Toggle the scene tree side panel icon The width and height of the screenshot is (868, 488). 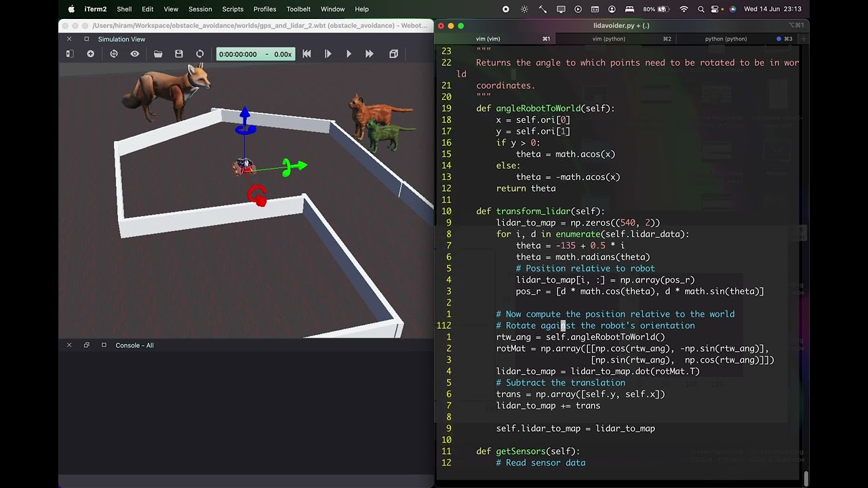pyautogui.click(x=69, y=54)
